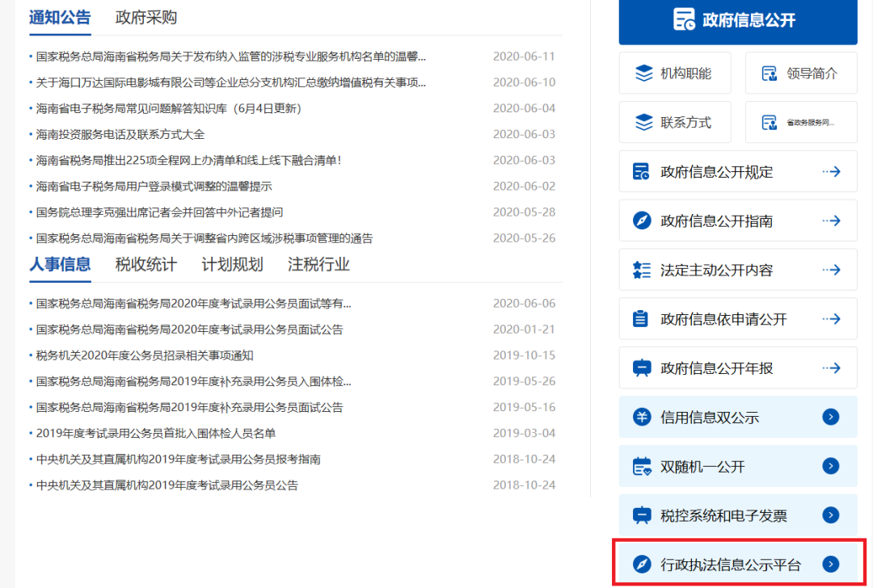Click the yen icon beside 信用信息双公示
Screen dimensions: 873x588
642,417
